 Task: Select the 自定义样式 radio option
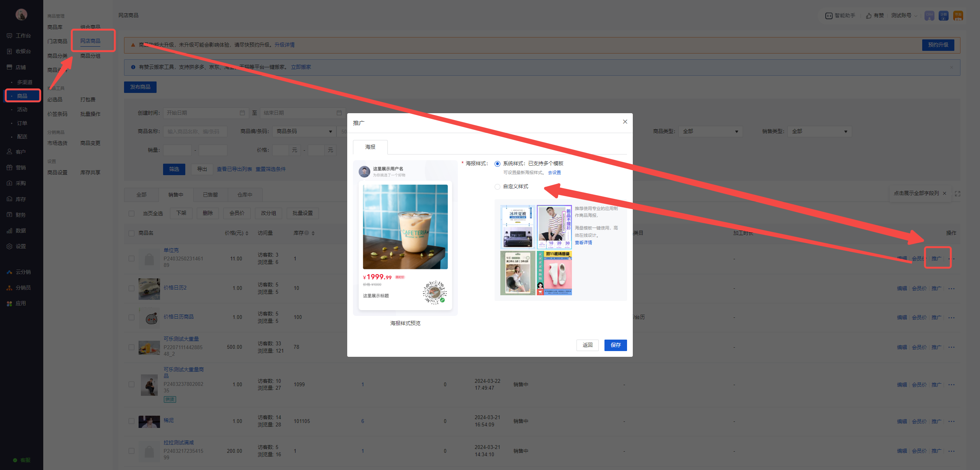click(497, 187)
